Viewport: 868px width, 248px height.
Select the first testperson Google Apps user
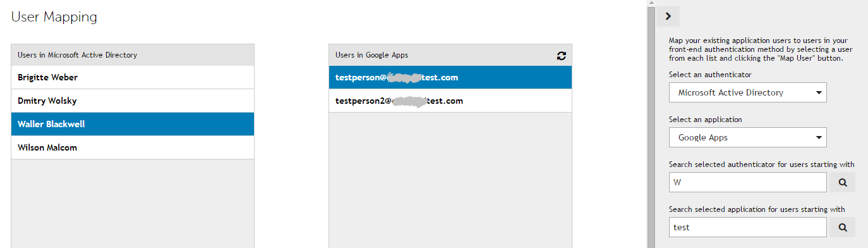(x=450, y=77)
